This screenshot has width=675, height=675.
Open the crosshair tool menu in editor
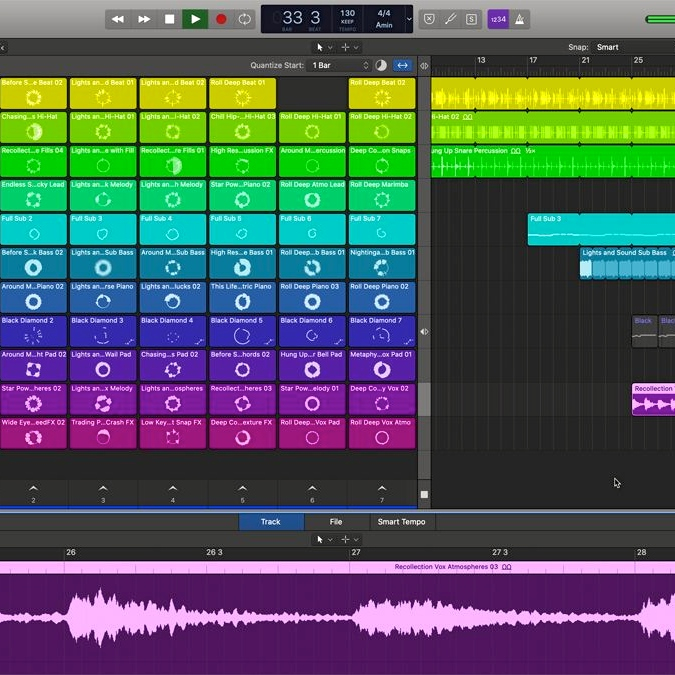click(x=350, y=539)
